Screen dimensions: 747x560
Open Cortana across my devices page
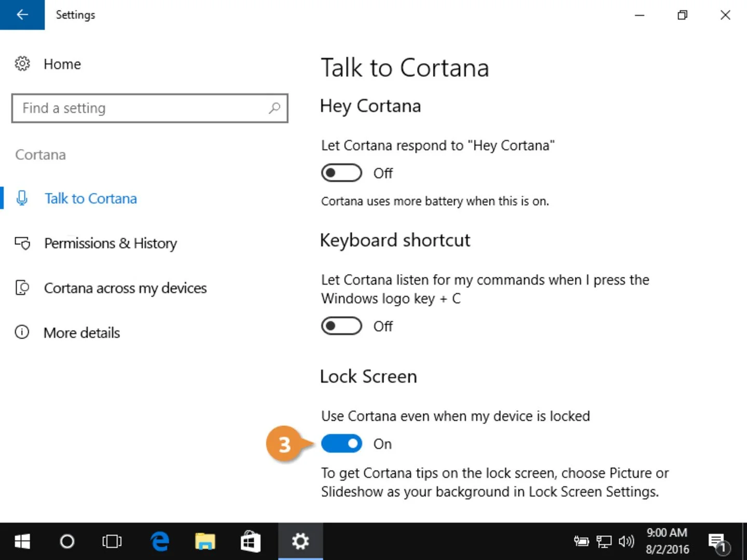126,288
